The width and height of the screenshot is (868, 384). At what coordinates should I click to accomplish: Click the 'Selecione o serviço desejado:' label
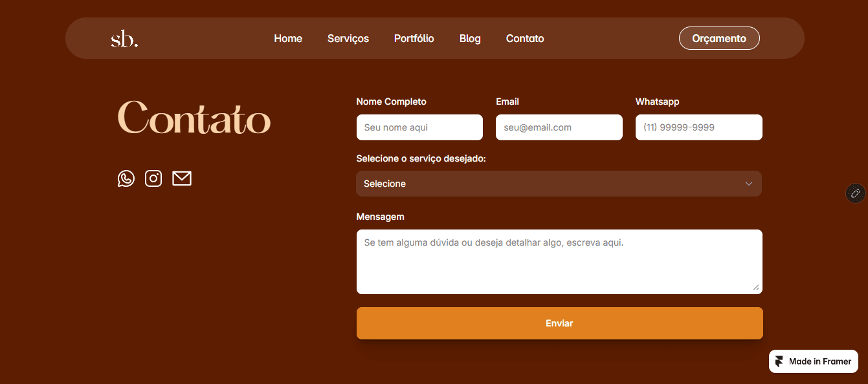click(x=421, y=158)
